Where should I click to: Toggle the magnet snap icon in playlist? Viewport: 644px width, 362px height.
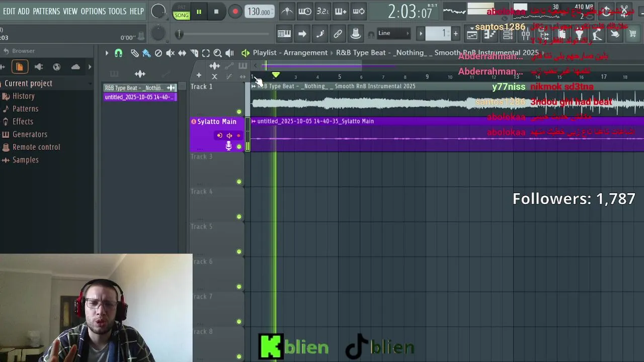(x=119, y=53)
